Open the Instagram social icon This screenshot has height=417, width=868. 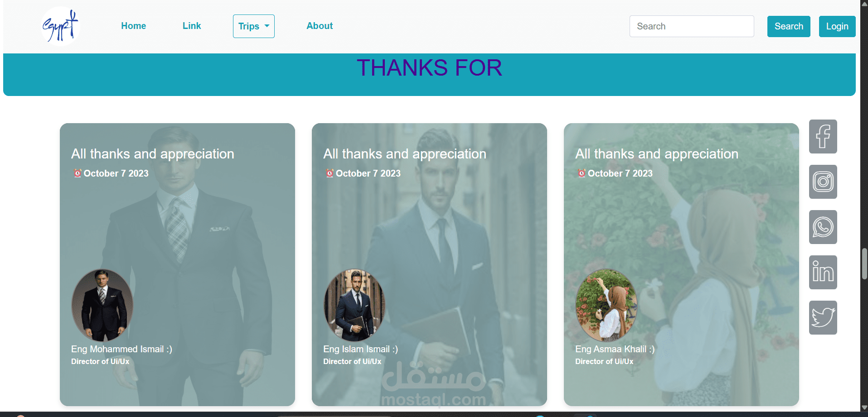[823, 182]
